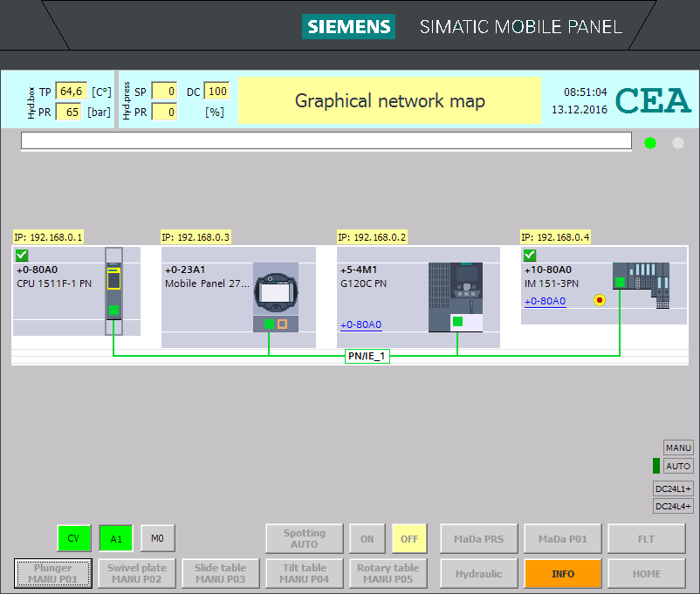
Task: Switch to MANU mode
Action: (x=678, y=447)
